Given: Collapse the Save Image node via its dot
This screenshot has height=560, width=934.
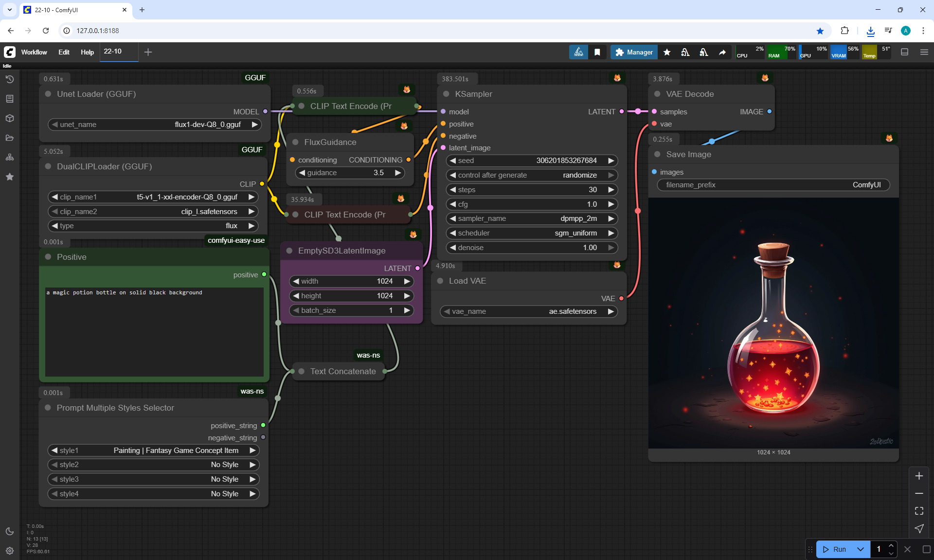Looking at the screenshot, I should click(x=657, y=154).
